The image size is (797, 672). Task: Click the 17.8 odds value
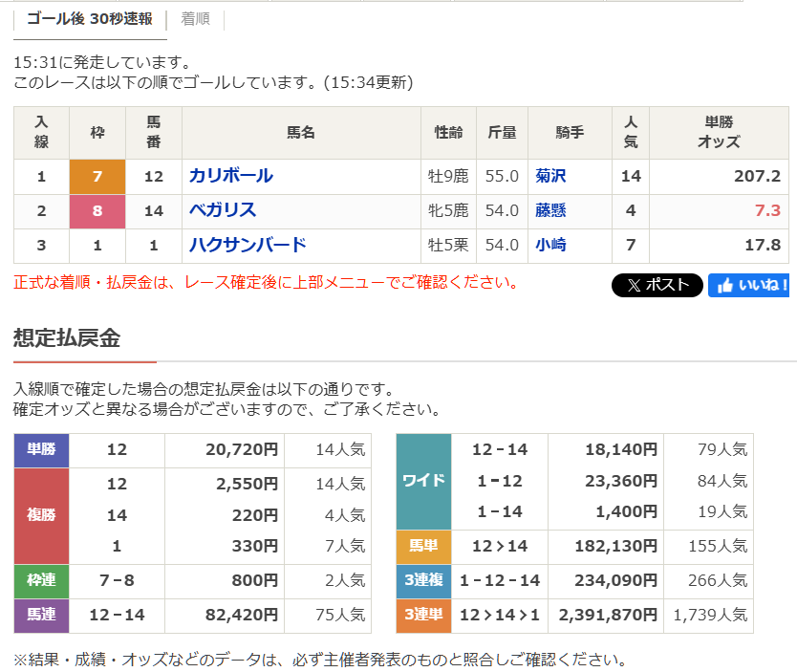(x=763, y=245)
